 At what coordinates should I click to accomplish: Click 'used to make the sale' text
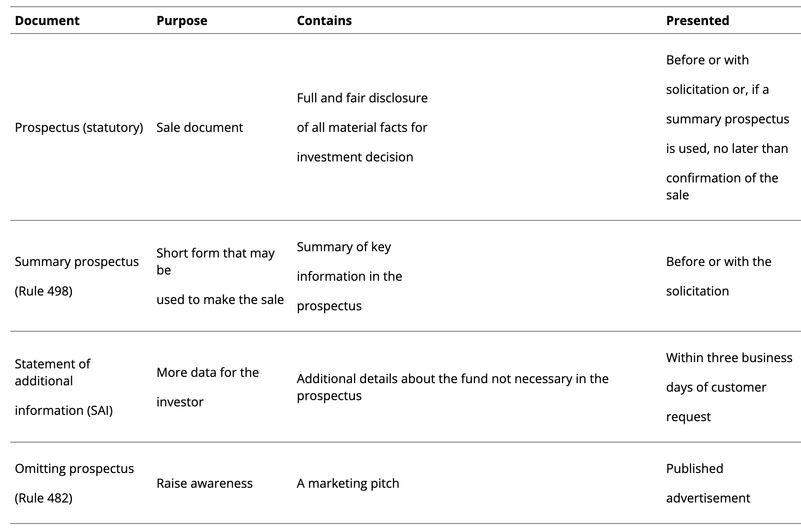click(220, 300)
